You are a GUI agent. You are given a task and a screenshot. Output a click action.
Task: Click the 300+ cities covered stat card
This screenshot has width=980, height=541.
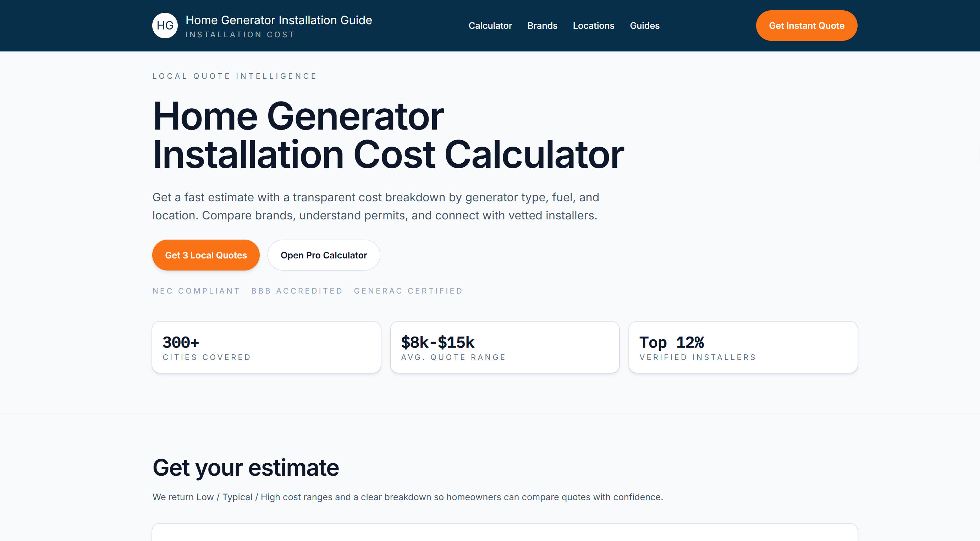click(266, 347)
